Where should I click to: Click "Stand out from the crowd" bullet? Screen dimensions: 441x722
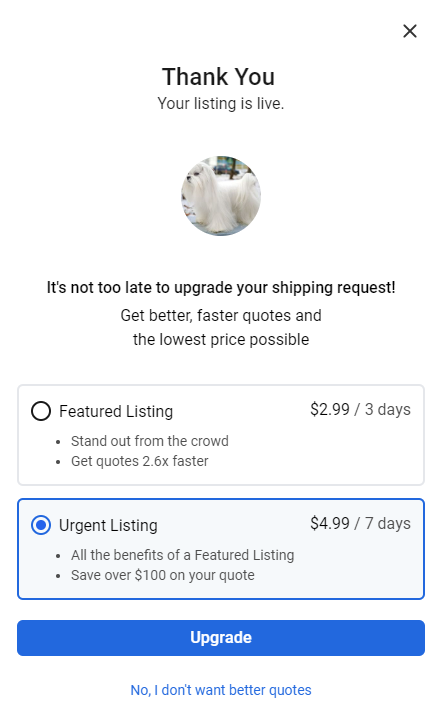point(150,441)
